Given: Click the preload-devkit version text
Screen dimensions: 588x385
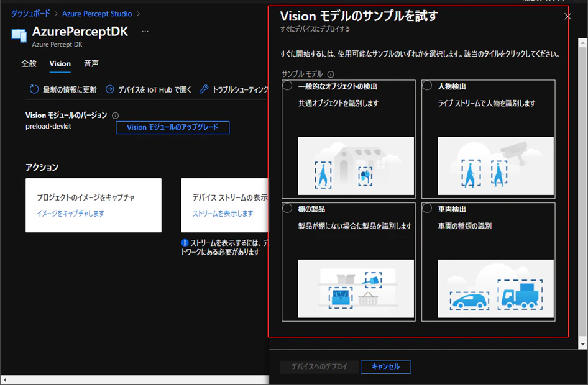Looking at the screenshot, I should (48, 126).
